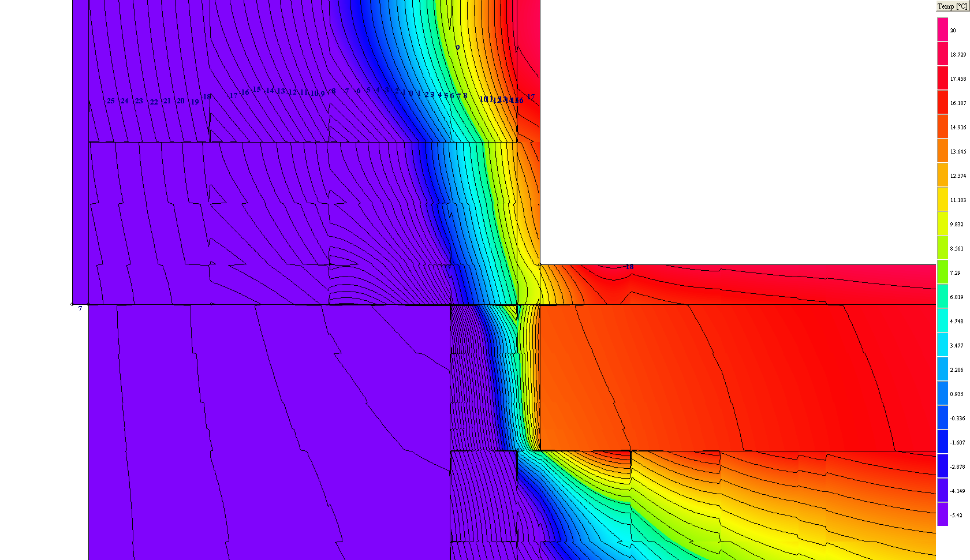The height and width of the screenshot is (560, 970).
Task: Select the amber 12.374 legend swatch
Action: tap(942, 174)
